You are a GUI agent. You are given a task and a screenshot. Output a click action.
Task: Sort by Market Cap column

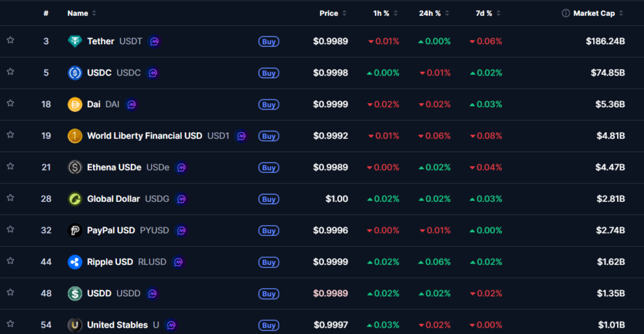(x=598, y=13)
